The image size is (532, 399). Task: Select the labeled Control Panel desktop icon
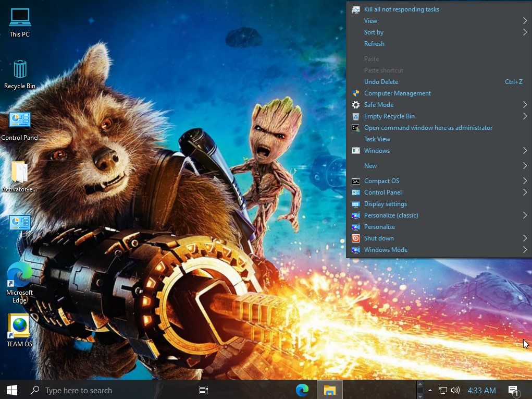click(x=20, y=126)
